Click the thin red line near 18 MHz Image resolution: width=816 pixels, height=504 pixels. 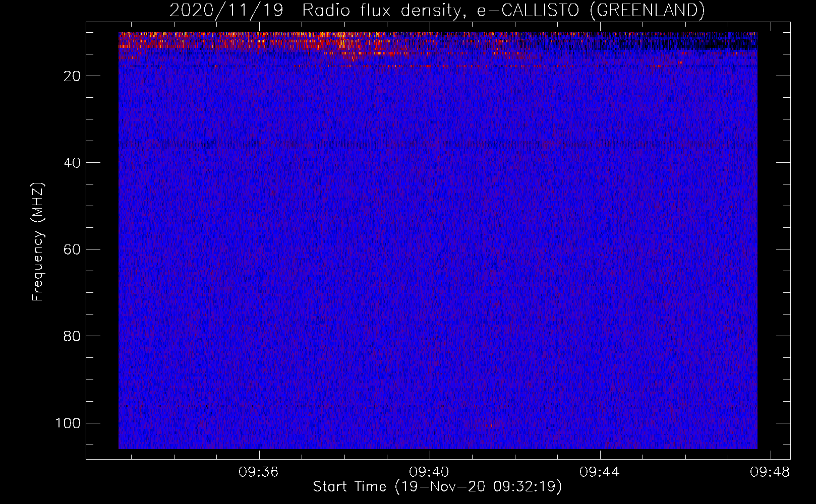[438, 66]
